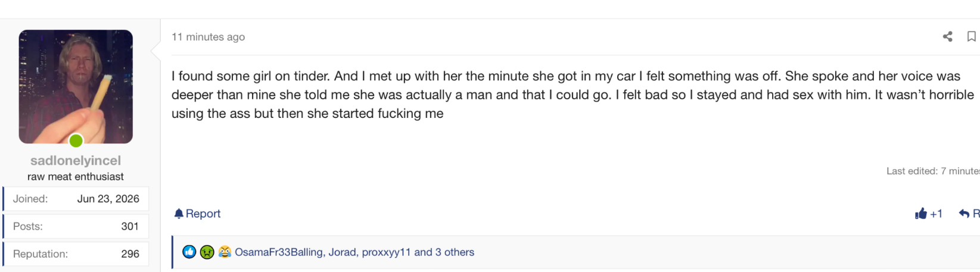The height and width of the screenshot is (272, 980).
Task: Click the green online status indicator
Action: pyautogui.click(x=76, y=141)
